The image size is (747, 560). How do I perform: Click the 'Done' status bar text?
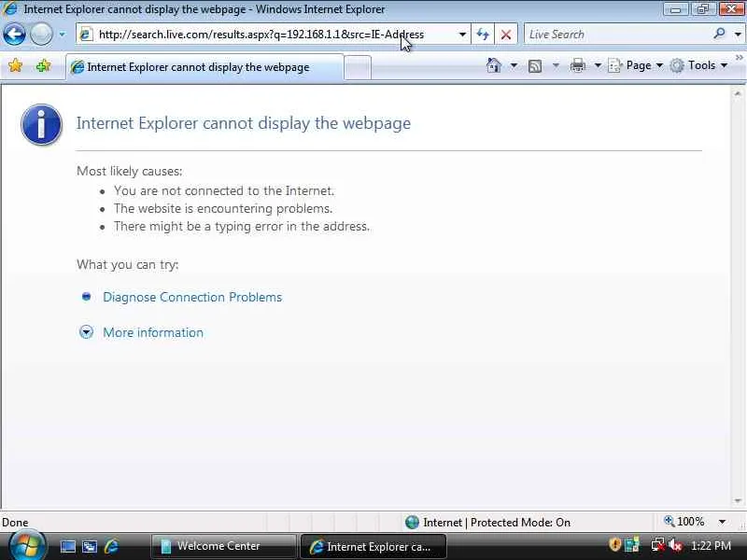click(15, 523)
